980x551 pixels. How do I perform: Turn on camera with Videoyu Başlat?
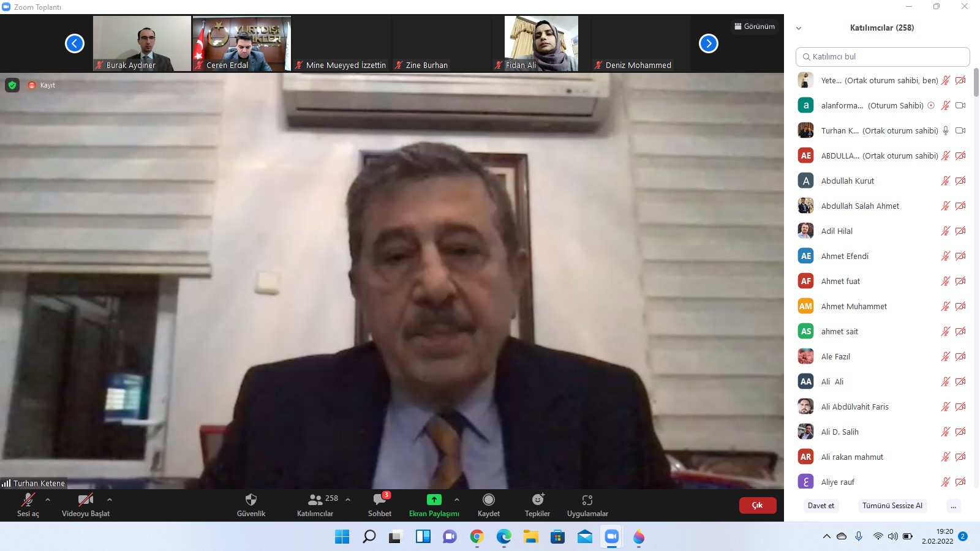point(85,500)
